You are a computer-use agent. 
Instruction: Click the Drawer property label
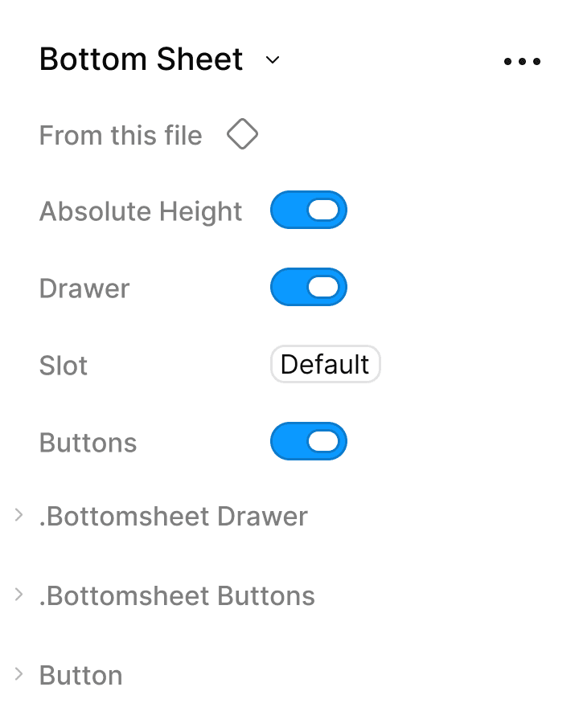tap(84, 288)
